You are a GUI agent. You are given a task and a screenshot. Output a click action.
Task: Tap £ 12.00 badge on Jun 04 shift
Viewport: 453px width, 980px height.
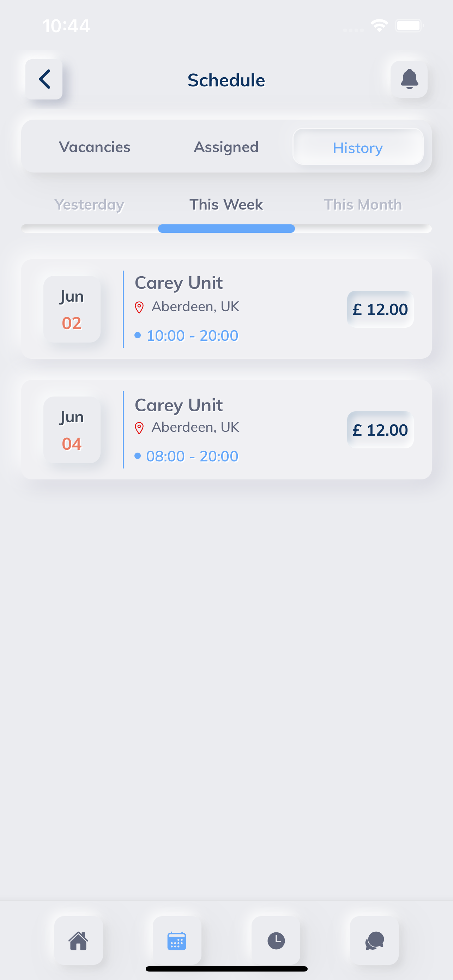[x=380, y=430]
